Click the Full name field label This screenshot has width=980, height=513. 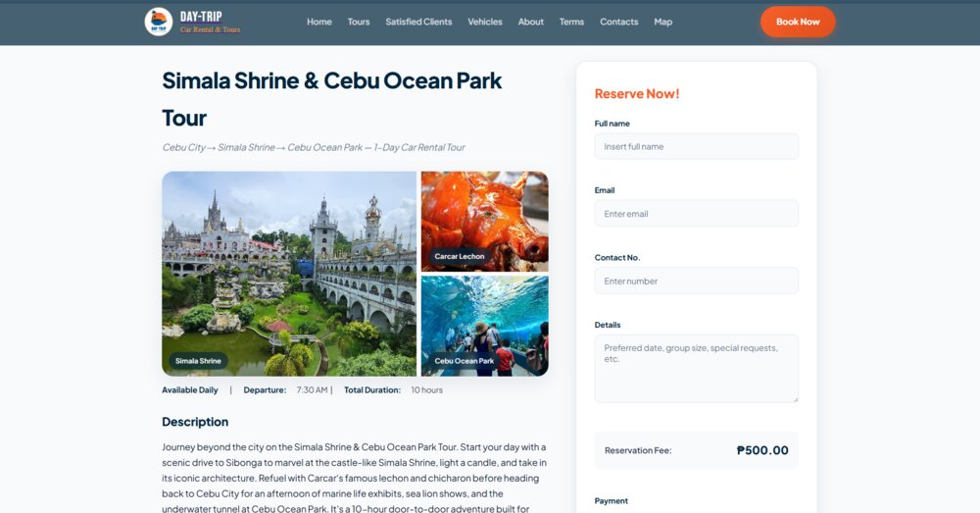click(x=612, y=124)
